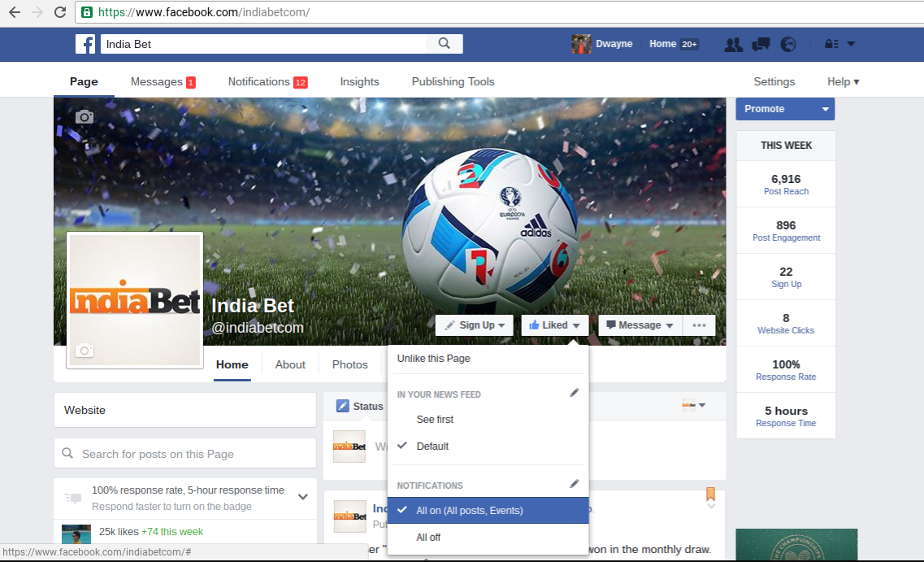
Task: Open the messages chat icon
Action: (x=761, y=45)
